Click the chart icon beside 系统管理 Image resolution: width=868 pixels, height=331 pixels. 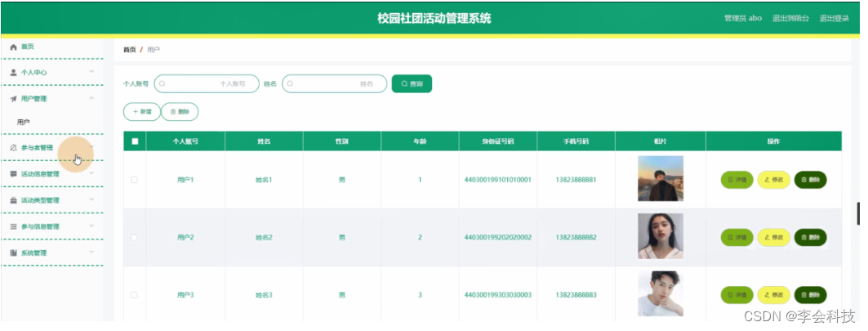click(x=13, y=253)
